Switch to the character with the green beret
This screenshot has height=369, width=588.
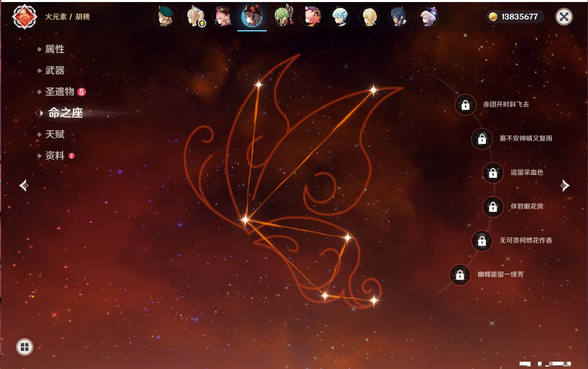(x=165, y=17)
